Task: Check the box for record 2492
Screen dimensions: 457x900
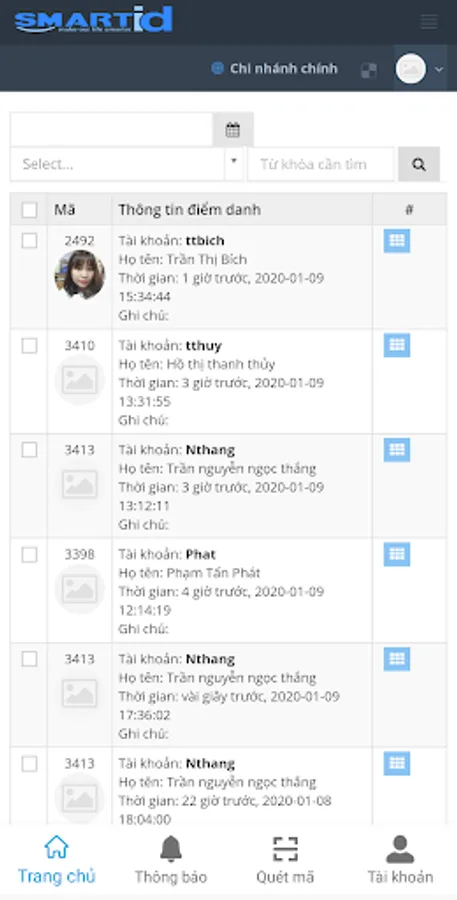Action: [29, 240]
